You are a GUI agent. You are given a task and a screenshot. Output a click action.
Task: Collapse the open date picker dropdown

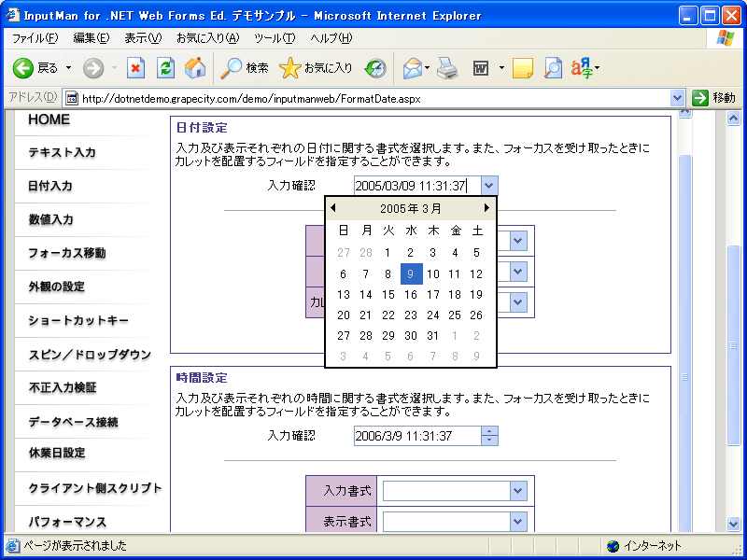[x=489, y=185]
